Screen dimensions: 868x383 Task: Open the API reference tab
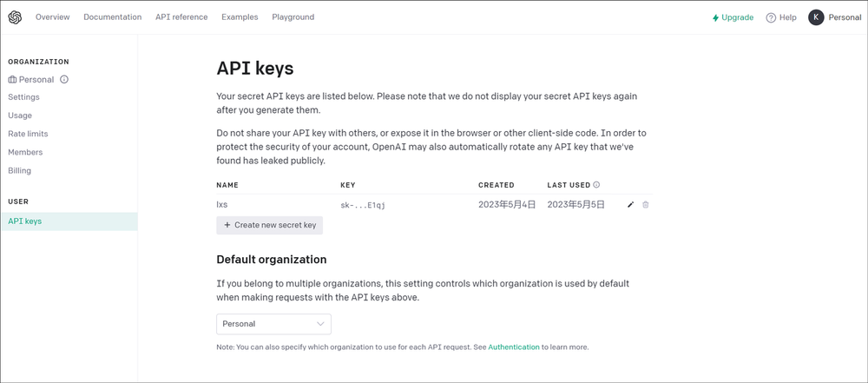181,17
